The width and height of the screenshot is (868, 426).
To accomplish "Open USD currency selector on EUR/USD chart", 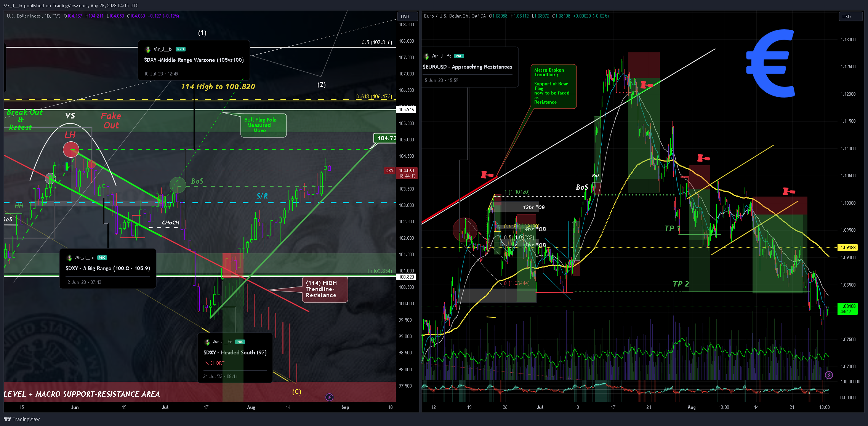I will click(x=850, y=16).
